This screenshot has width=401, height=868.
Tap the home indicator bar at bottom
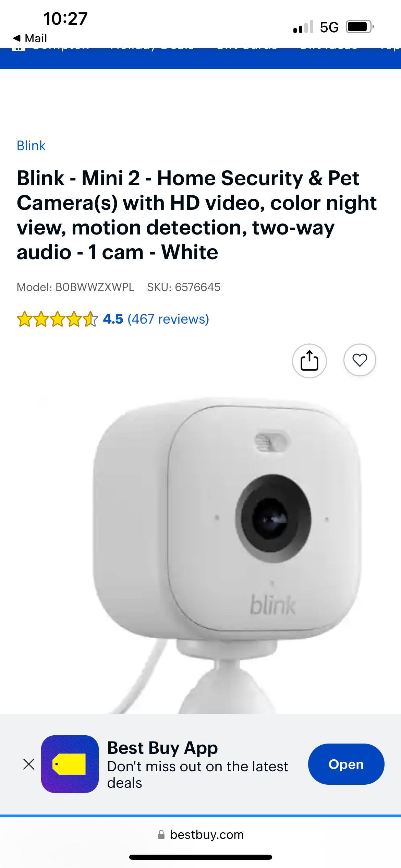click(x=200, y=857)
